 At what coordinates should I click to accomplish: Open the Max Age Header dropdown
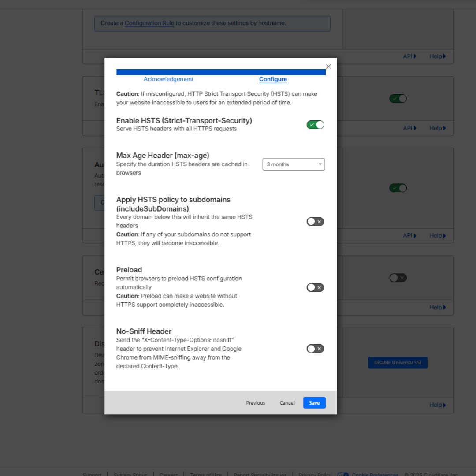pos(294,164)
